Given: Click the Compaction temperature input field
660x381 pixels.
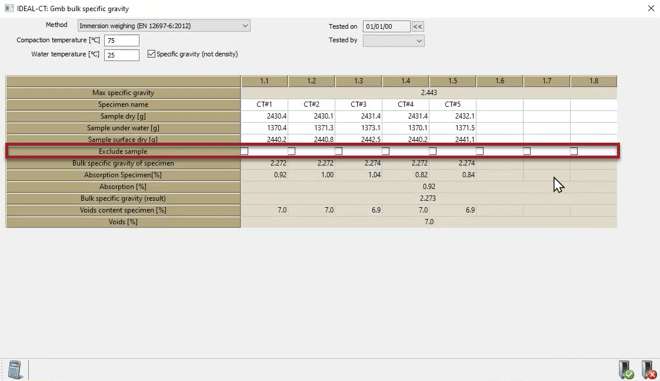Looking at the screenshot, I should click(x=122, y=40).
